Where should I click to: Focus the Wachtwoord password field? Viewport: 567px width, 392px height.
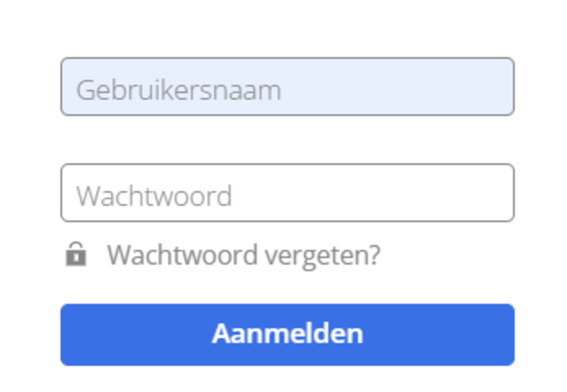click(287, 193)
